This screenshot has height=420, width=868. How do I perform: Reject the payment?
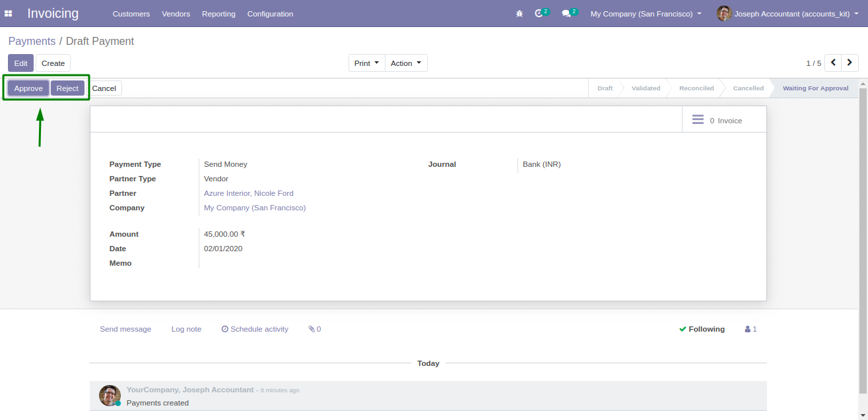[x=67, y=88]
